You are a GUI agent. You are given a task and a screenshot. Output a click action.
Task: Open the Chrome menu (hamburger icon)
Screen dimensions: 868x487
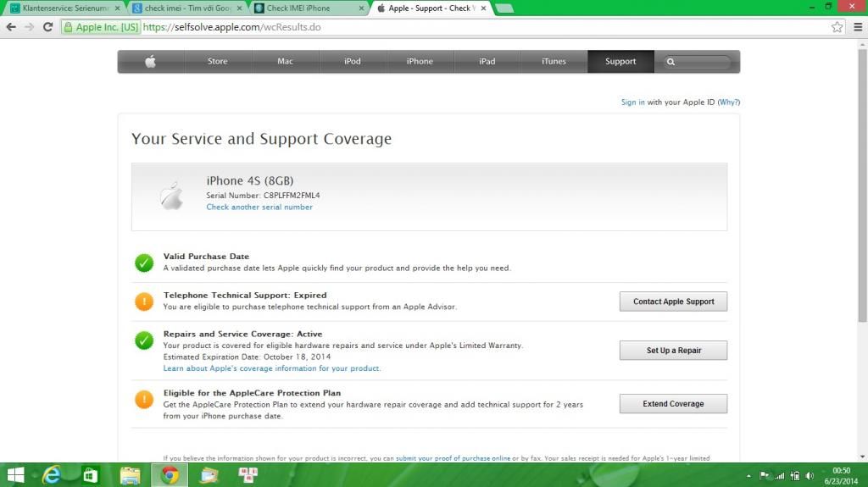tap(857, 27)
